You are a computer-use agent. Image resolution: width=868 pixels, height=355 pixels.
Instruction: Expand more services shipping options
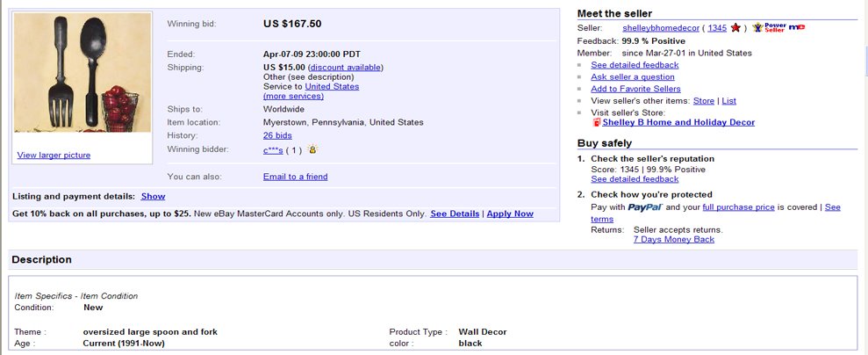(x=293, y=97)
